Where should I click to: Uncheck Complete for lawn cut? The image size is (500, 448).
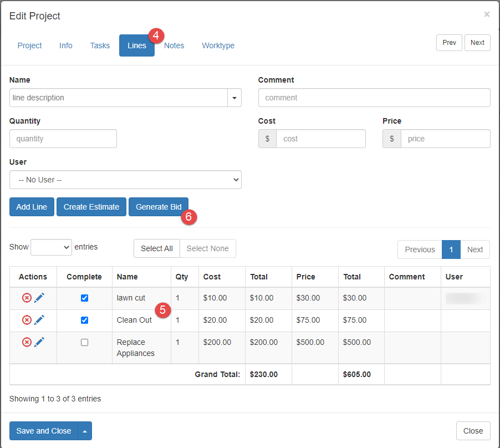pyautogui.click(x=84, y=298)
